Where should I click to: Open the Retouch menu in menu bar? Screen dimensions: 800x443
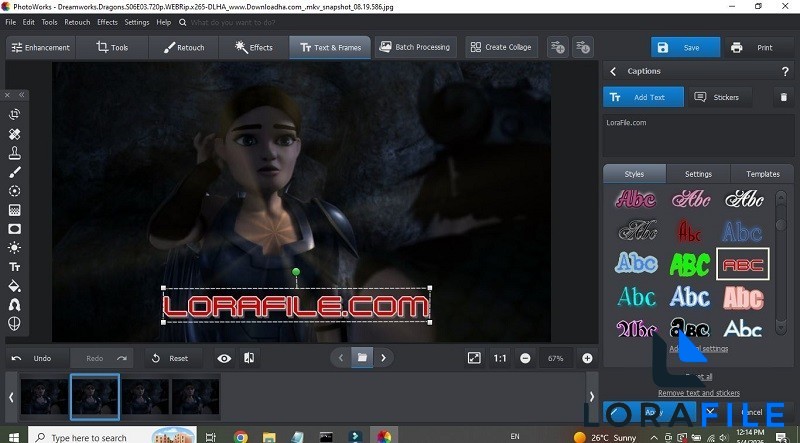click(77, 22)
